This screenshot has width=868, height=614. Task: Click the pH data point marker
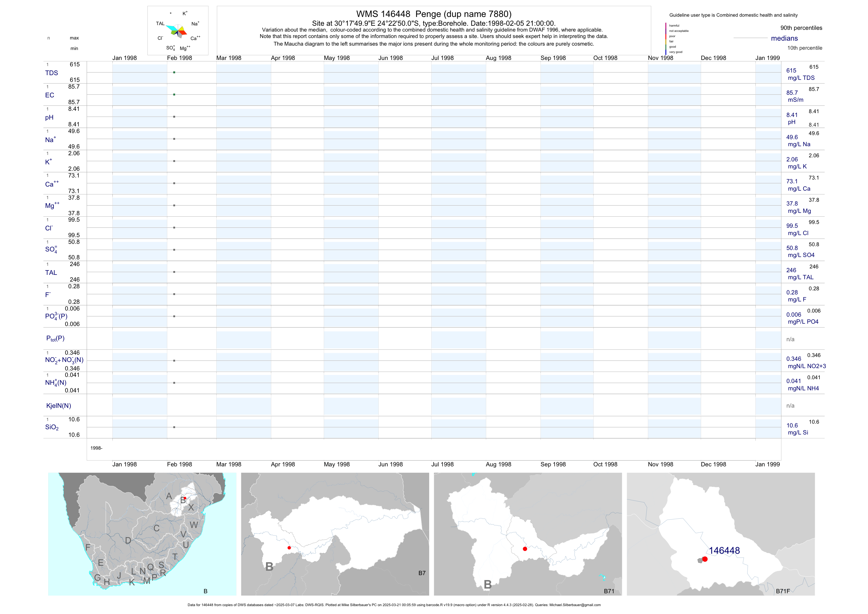point(174,117)
